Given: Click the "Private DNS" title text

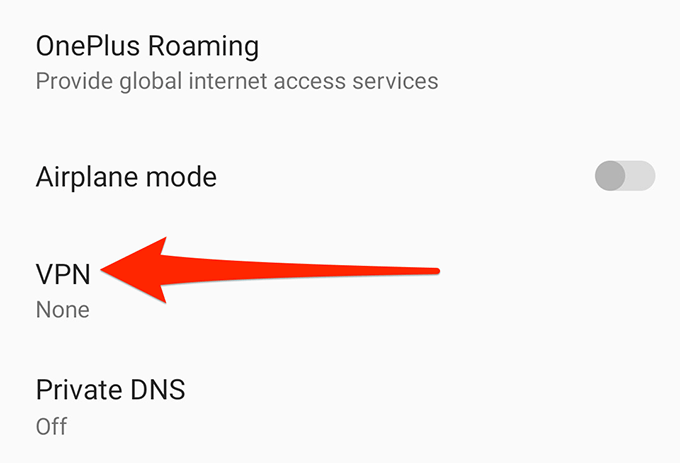Looking at the screenshot, I should 111,389.
